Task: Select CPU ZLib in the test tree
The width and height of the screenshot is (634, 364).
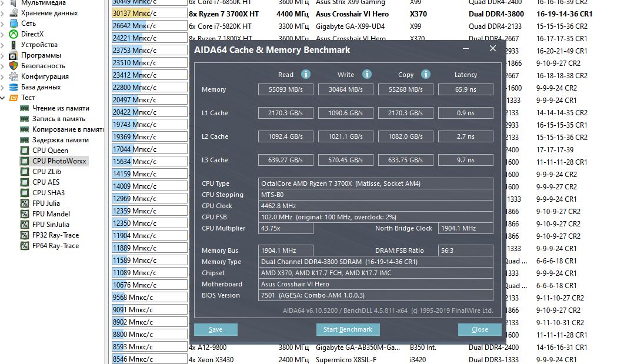Action: click(46, 172)
